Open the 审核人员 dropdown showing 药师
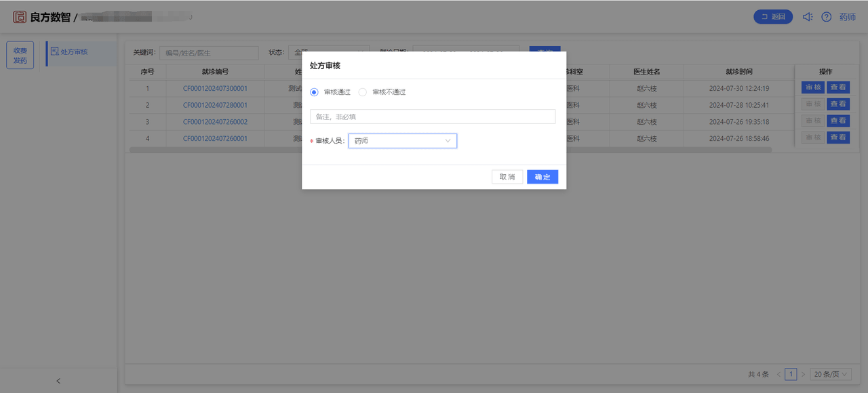The height and width of the screenshot is (393, 868). click(x=403, y=141)
